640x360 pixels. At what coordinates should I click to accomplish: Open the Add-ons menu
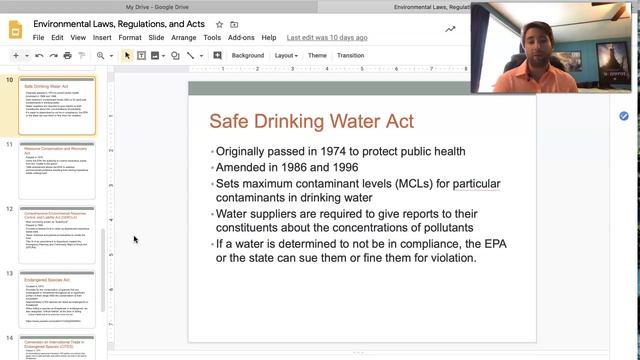point(241,38)
